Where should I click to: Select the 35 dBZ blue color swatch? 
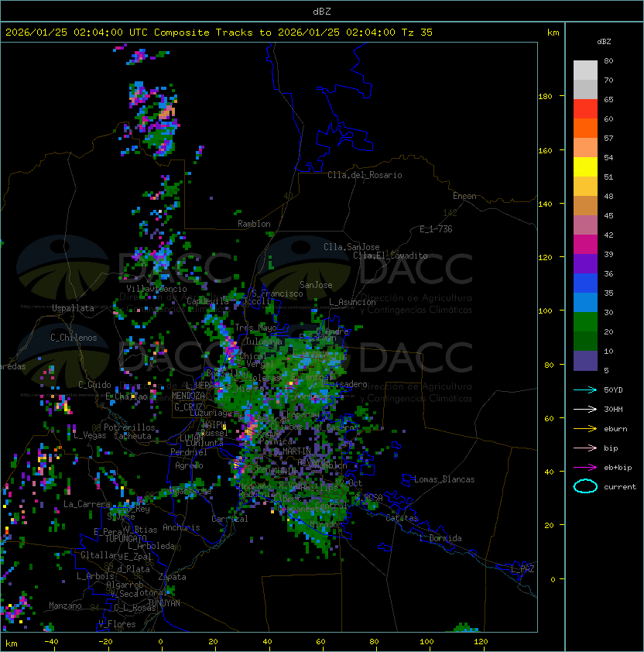tap(585, 302)
